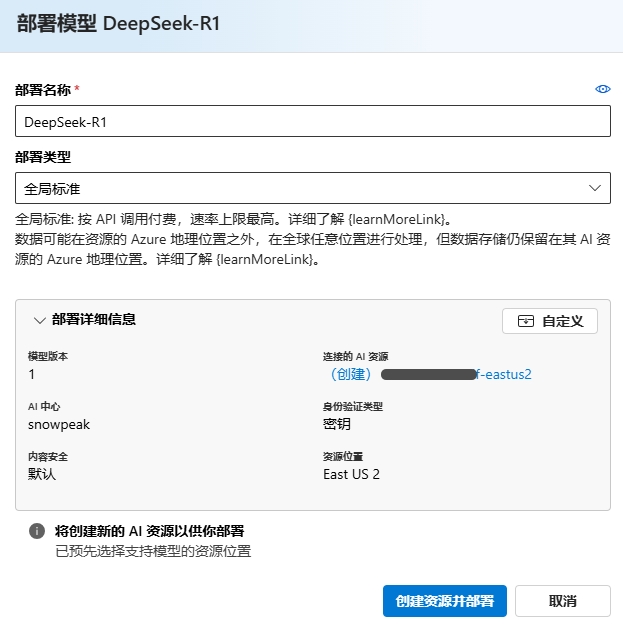Click the 默认 content safety value
Image resolution: width=623 pixels, height=631 pixels.
42,474
